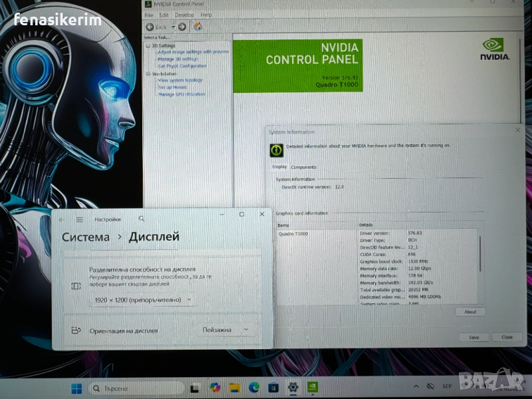Open the Back history dropdown arrow
532x399 pixels.
click(174, 27)
